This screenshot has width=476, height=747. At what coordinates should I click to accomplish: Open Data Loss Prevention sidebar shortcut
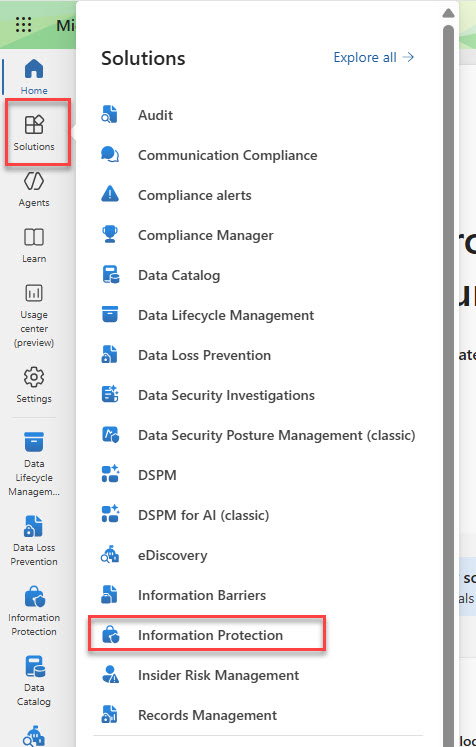(x=34, y=541)
